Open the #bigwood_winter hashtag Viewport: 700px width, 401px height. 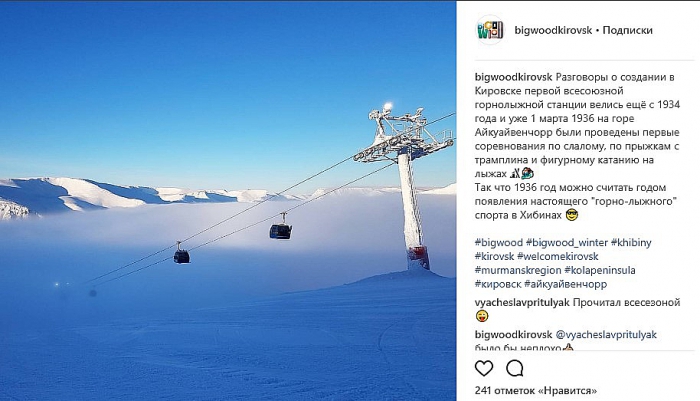tap(567, 242)
